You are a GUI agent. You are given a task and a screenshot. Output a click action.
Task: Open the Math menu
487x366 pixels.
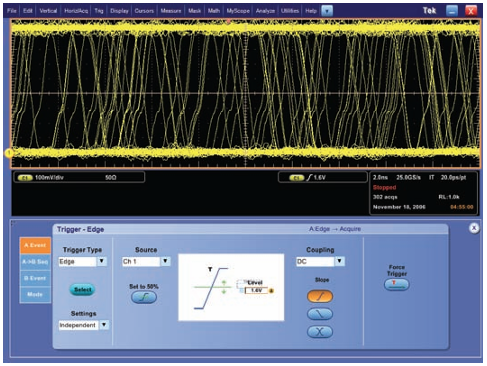[x=214, y=11]
